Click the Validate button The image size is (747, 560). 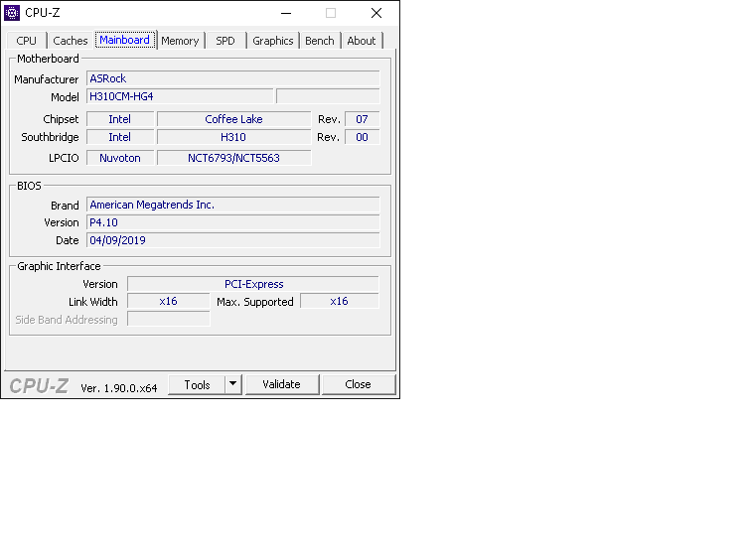coord(281,384)
